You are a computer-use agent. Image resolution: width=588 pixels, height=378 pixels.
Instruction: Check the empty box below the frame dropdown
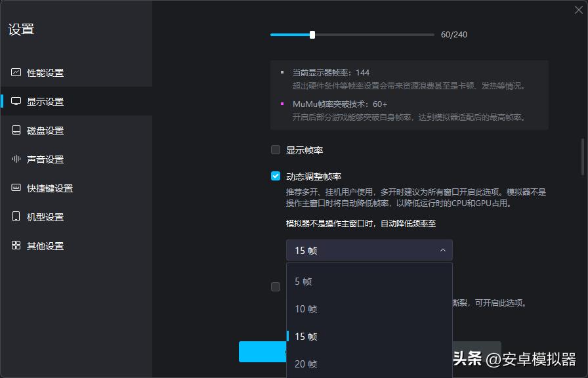[x=275, y=286]
